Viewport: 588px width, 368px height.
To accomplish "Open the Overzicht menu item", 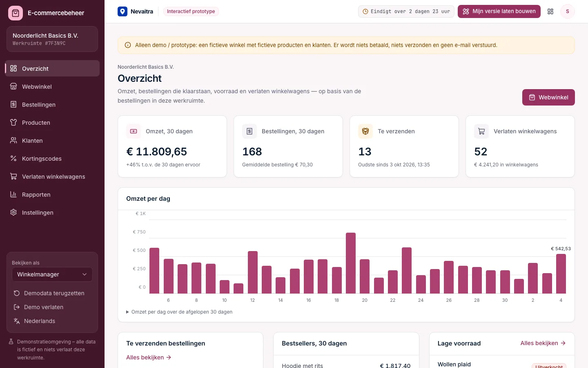I will point(52,68).
